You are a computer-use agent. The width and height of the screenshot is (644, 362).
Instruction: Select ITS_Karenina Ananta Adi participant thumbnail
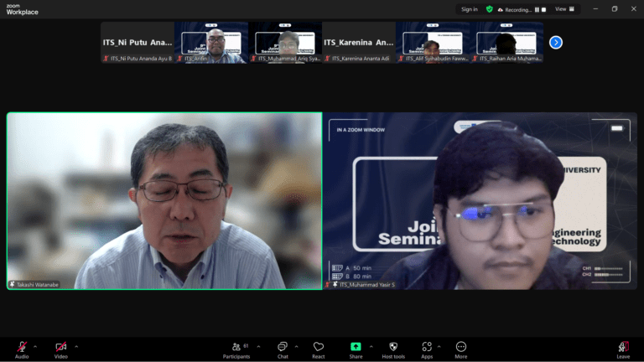(358, 42)
